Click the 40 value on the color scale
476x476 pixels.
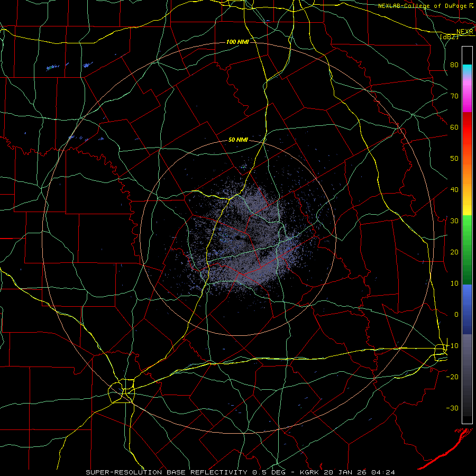(x=454, y=190)
